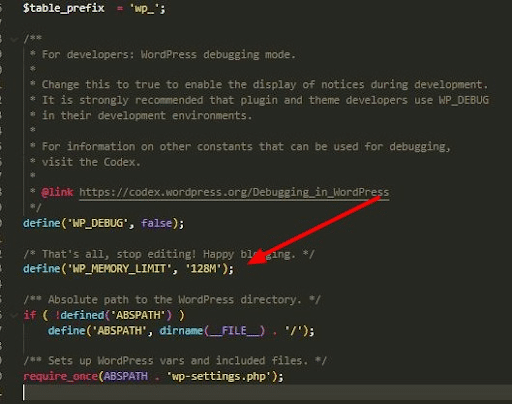Click the require_once keyword
512x404 pixels.
[60, 376]
